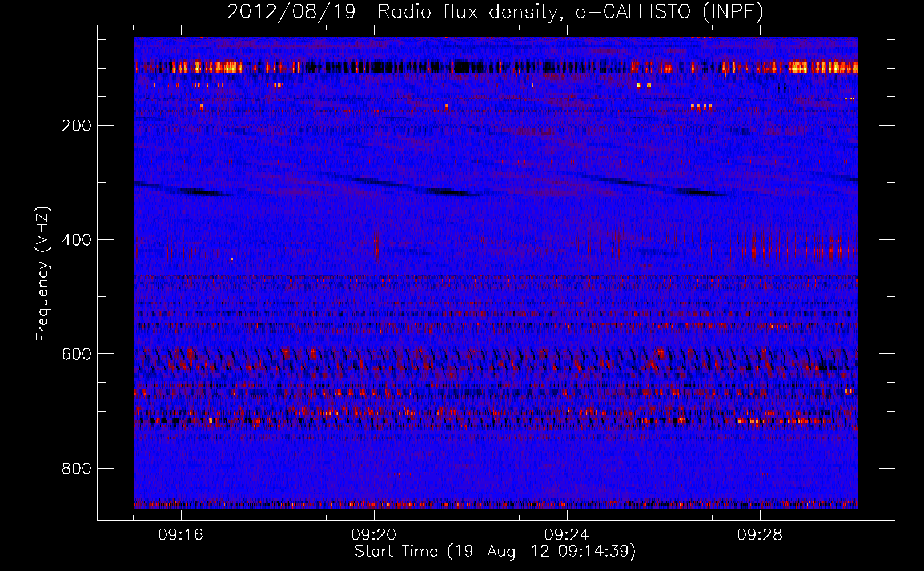Click the "09:24" time tick label

pos(567,535)
